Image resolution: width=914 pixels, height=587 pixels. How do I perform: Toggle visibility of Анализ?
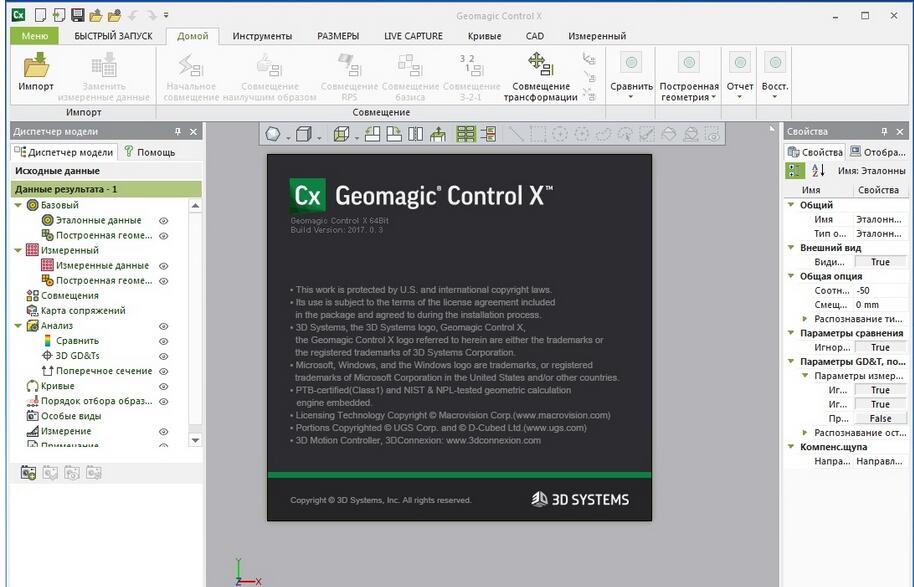click(164, 326)
